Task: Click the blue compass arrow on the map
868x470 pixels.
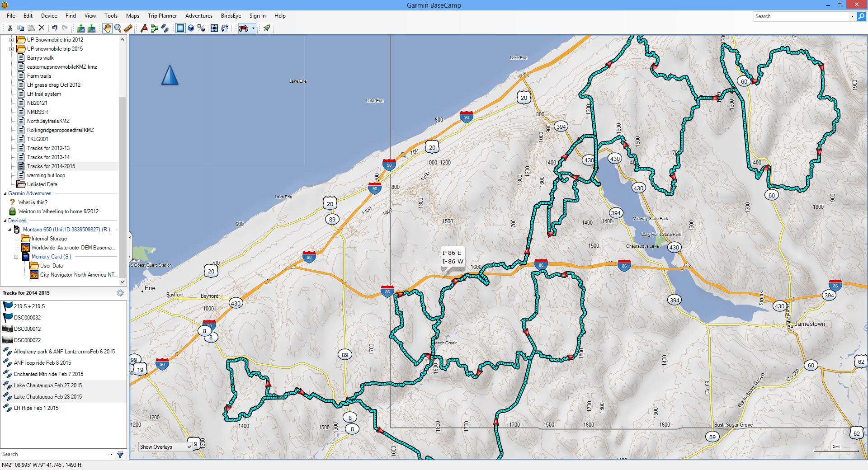Action: [x=170, y=75]
